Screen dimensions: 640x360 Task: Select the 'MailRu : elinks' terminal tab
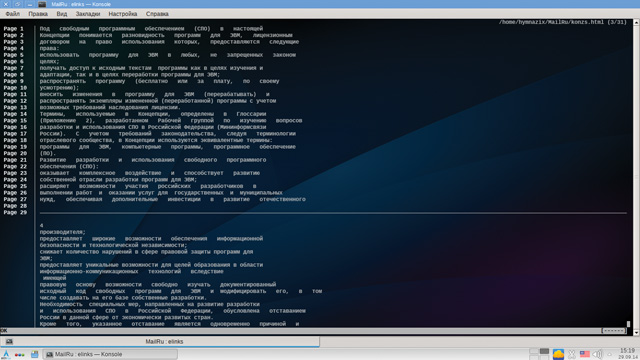[160, 342]
